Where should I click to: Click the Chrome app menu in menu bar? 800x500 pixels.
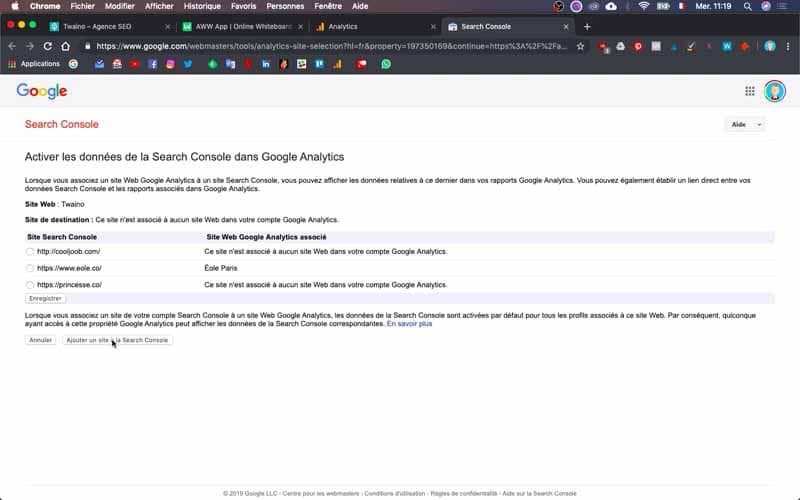pyautogui.click(x=45, y=6)
